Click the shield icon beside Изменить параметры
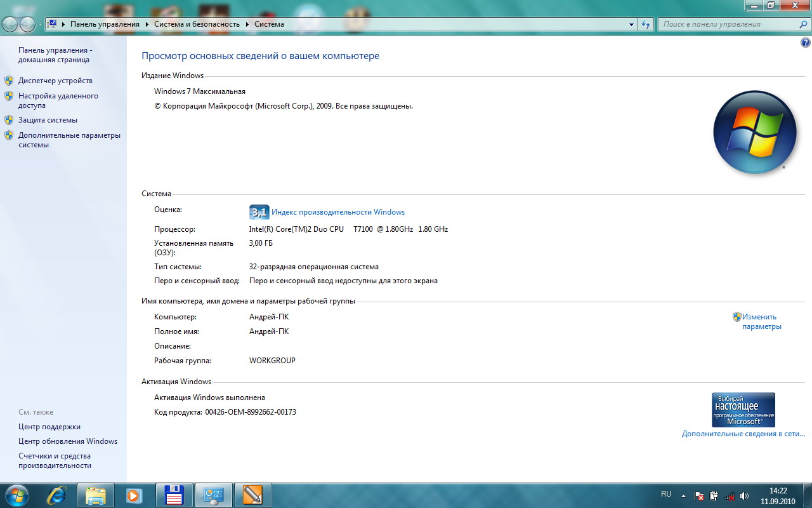The width and height of the screenshot is (812, 508). pos(737,316)
